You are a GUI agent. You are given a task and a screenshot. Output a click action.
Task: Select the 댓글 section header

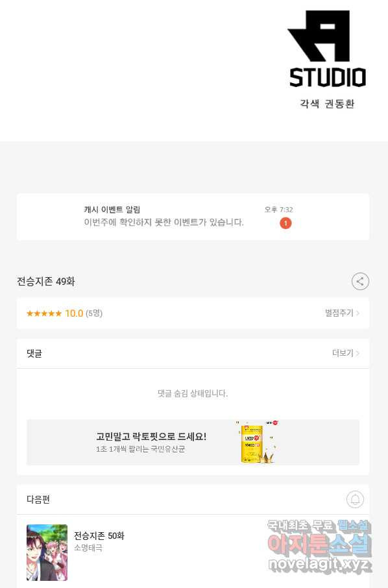(34, 353)
